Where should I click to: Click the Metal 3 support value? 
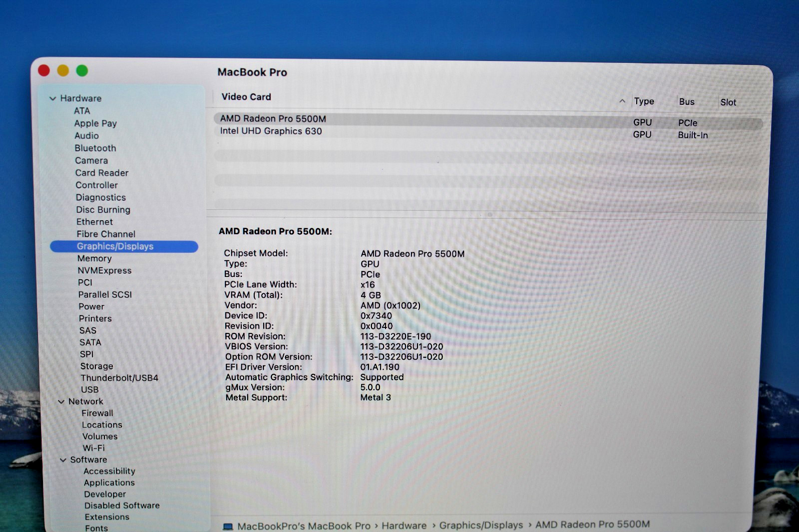[376, 398]
